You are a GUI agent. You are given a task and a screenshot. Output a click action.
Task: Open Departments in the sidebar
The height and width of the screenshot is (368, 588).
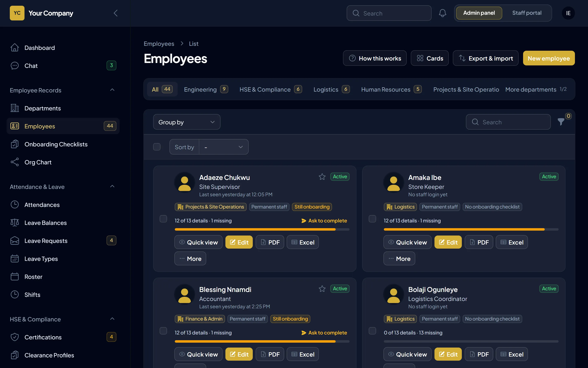(63, 108)
